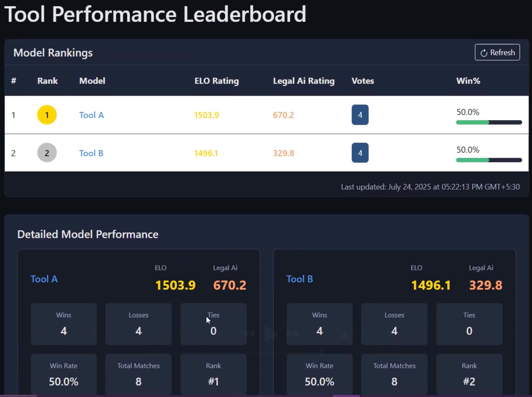The image size is (532, 397).
Task: Click Total Matches tile in Tool A card
Action: coord(138,374)
